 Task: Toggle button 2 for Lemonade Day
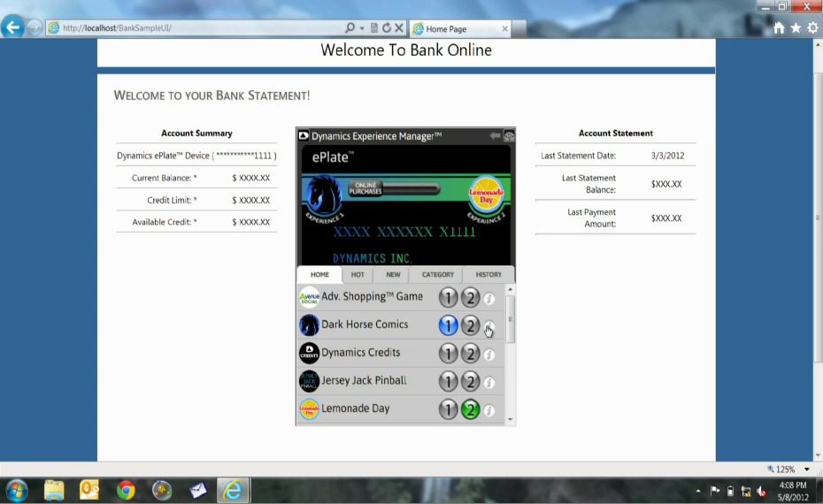click(470, 409)
